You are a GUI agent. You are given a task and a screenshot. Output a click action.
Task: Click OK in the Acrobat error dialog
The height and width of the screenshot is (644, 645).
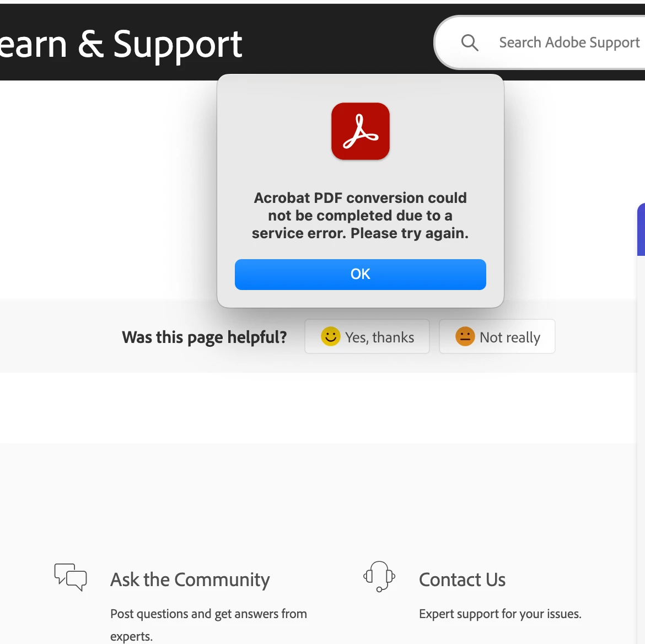tap(361, 275)
